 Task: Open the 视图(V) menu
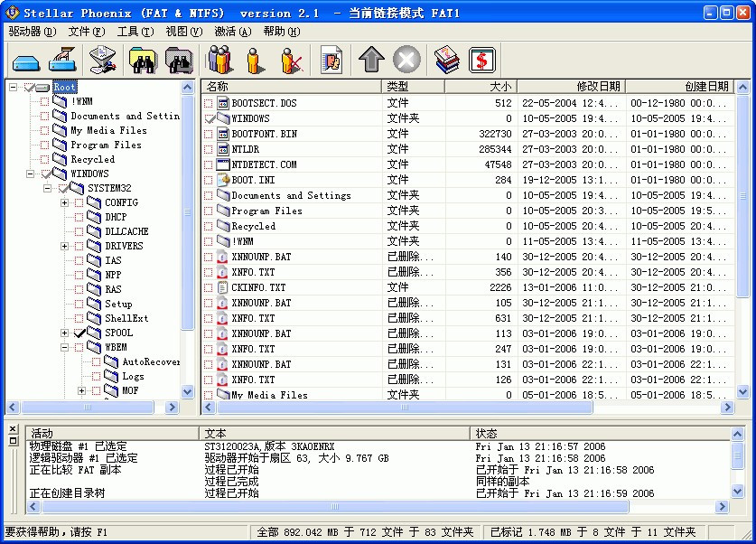click(184, 32)
